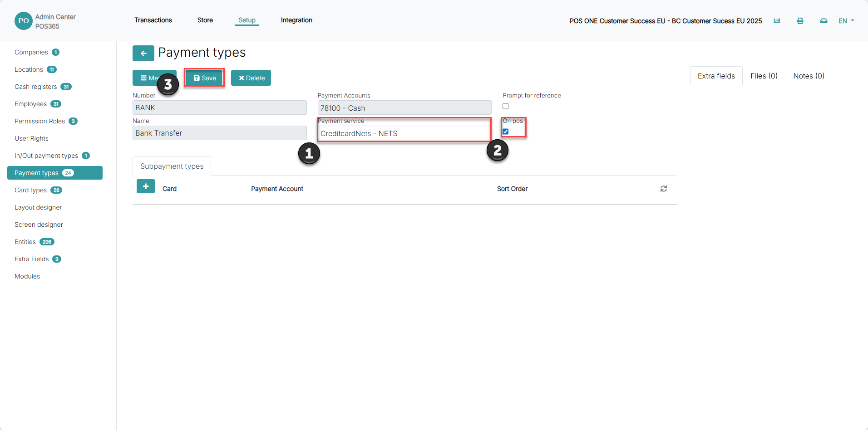Open the Payment Accounts field
The image size is (868, 430).
pyautogui.click(x=404, y=108)
